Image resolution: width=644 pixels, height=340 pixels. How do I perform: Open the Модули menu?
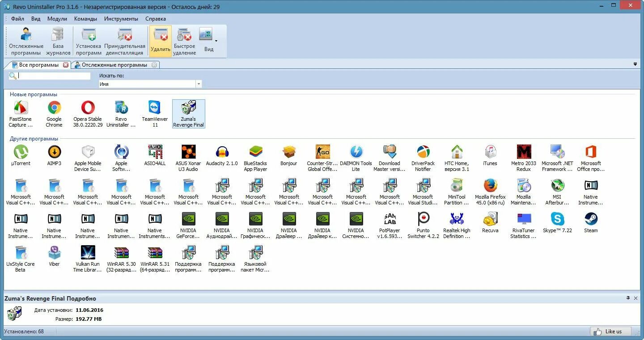coord(57,19)
